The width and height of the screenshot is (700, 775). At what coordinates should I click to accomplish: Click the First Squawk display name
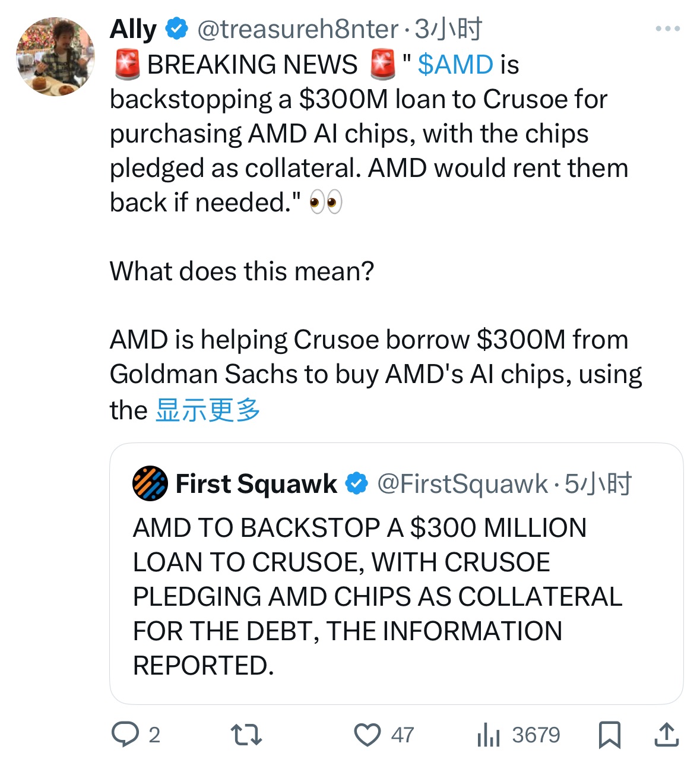click(x=256, y=484)
